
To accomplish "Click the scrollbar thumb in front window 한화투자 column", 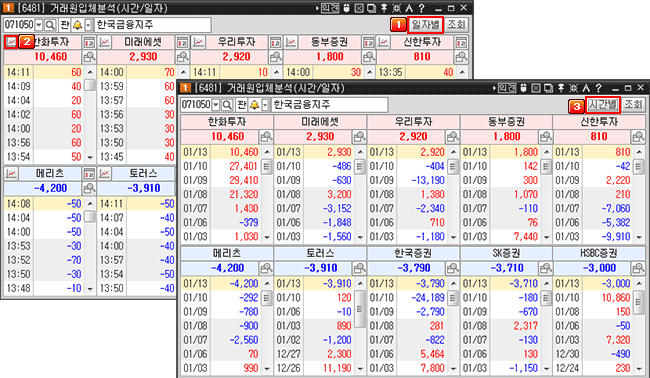I will tap(267, 167).
